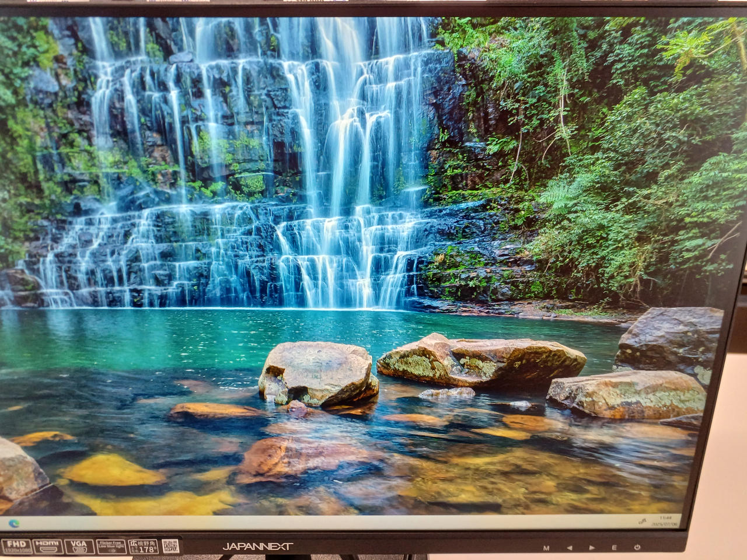This screenshot has width=747, height=560.
Task: Click the VGA badge on the bezel
Action: pyautogui.click(x=79, y=546)
